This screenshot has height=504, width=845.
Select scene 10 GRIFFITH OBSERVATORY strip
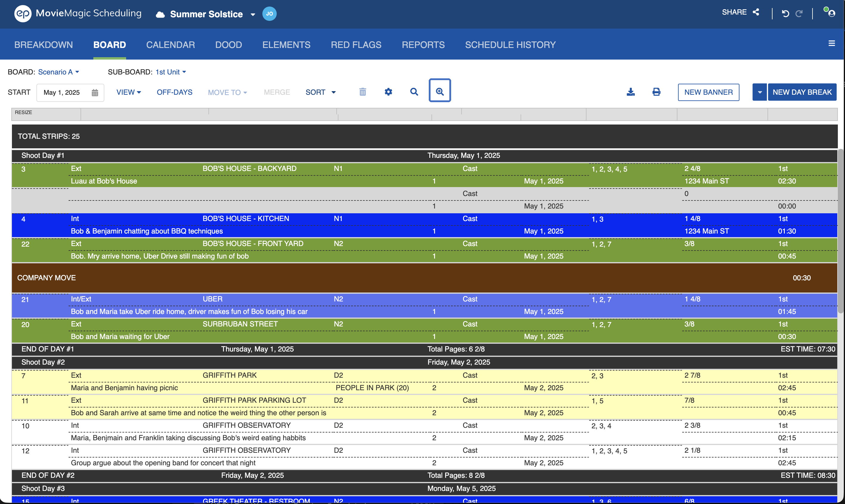coord(424,432)
